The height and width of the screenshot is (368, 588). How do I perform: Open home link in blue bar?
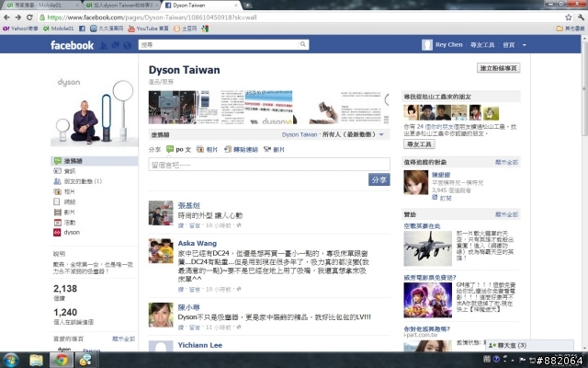point(508,45)
